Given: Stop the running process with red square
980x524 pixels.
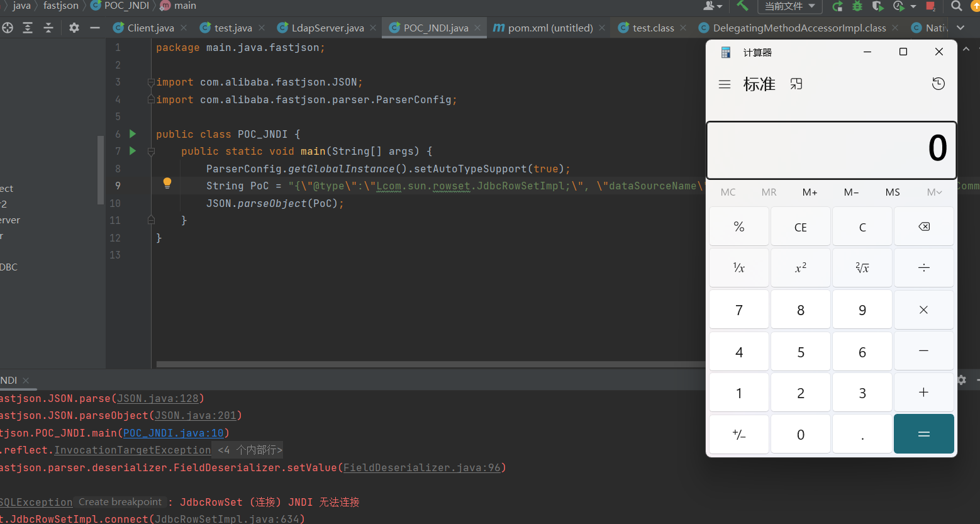Looking at the screenshot, I should pos(931,6).
